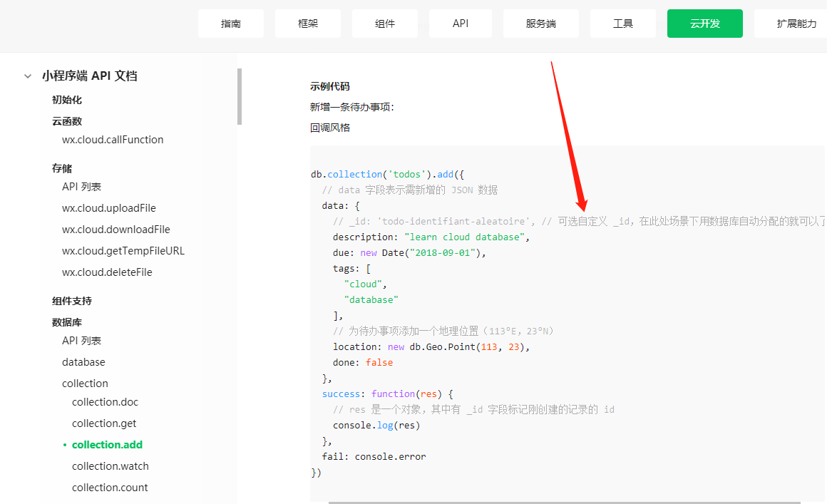827x504 pixels.
Task: Click the db.collection('todos').add code line
Action: pos(388,175)
